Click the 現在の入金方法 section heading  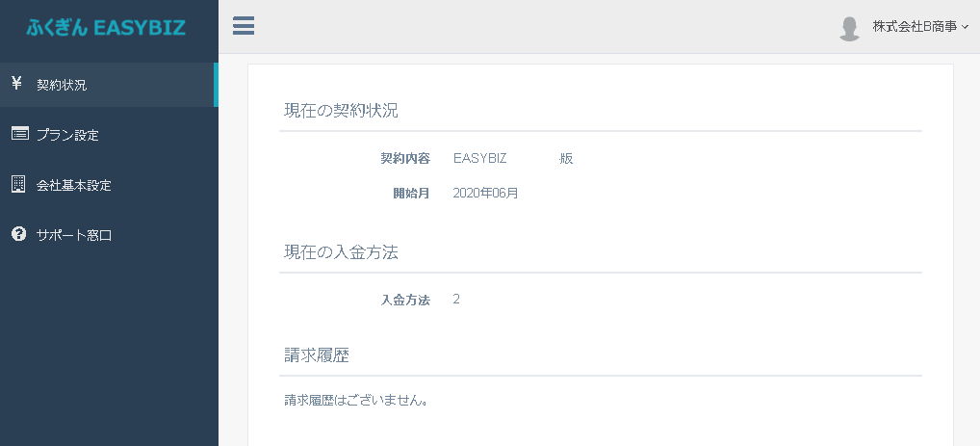click(x=341, y=252)
